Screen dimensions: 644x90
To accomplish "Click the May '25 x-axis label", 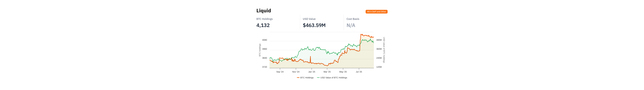I will pyautogui.click(x=343, y=72).
